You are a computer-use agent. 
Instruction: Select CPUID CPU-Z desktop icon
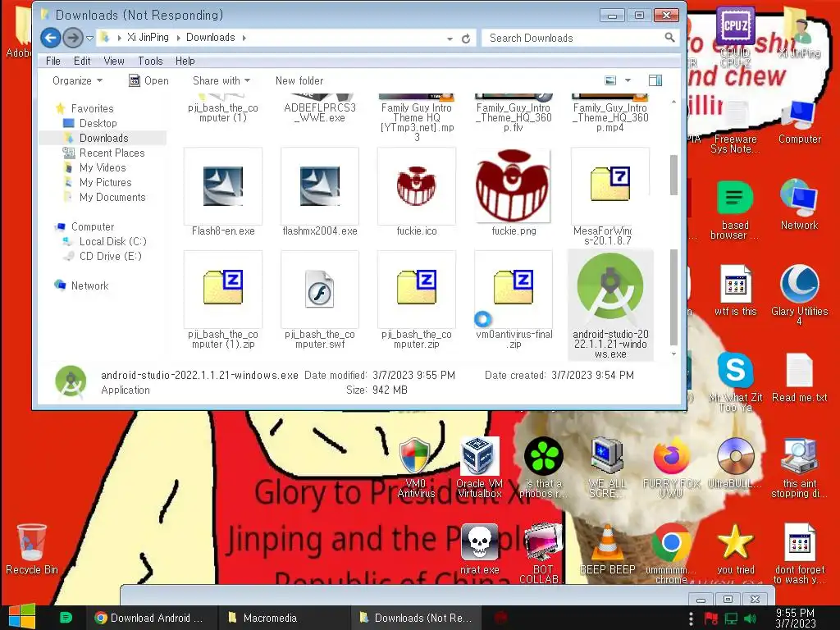[x=735, y=38]
